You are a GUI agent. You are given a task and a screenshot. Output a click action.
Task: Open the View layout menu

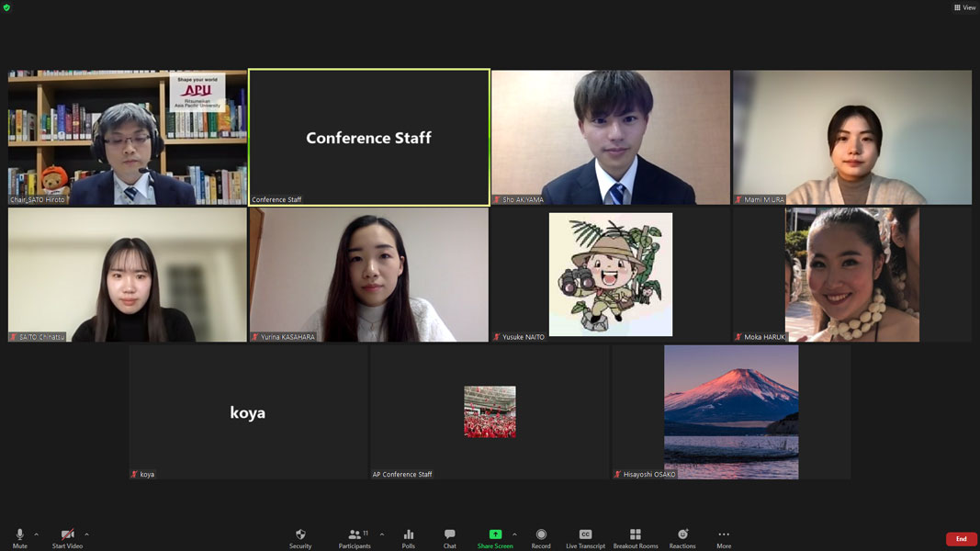tap(964, 7)
